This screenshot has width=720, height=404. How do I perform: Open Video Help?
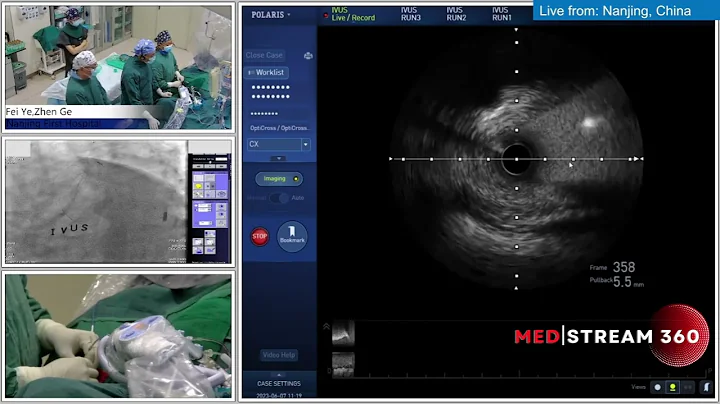(279, 355)
